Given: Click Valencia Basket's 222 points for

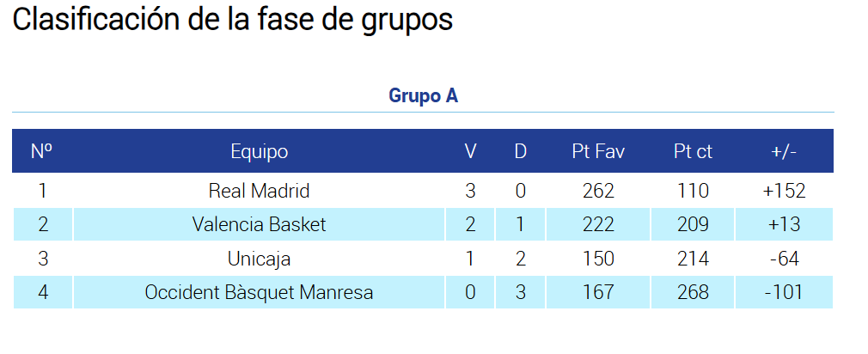Looking at the screenshot, I should [598, 225].
